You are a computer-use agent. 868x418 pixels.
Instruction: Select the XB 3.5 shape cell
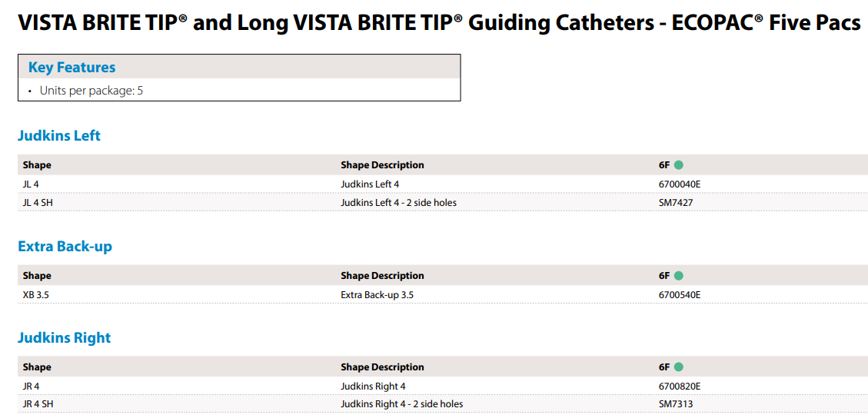pyautogui.click(x=35, y=295)
